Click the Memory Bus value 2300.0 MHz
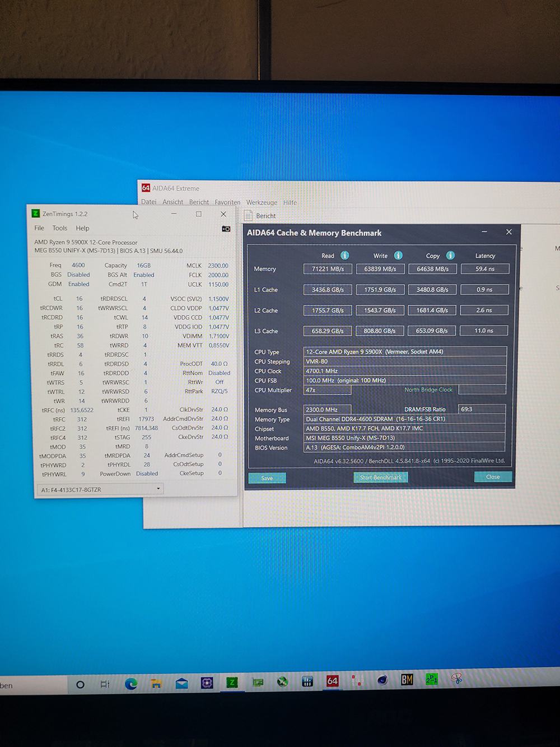 coord(328,410)
